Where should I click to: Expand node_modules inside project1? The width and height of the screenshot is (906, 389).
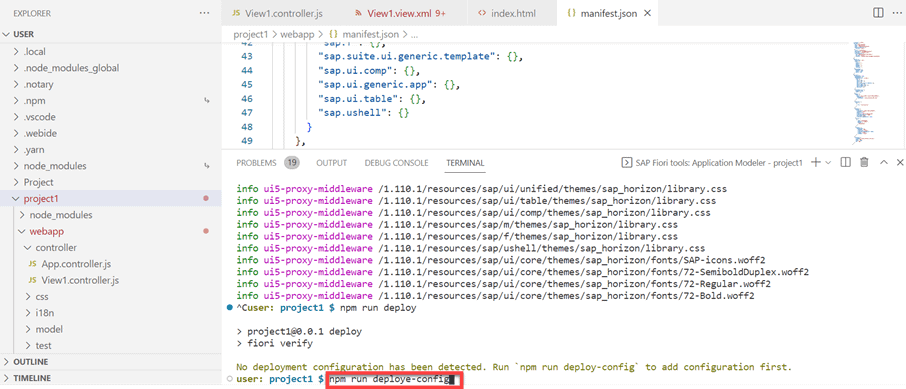[110, 215]
